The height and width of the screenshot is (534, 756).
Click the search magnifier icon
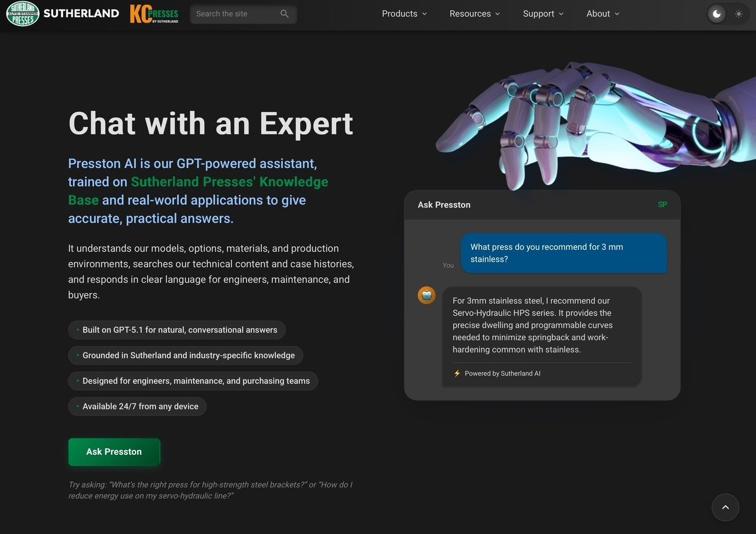(284, 14)
